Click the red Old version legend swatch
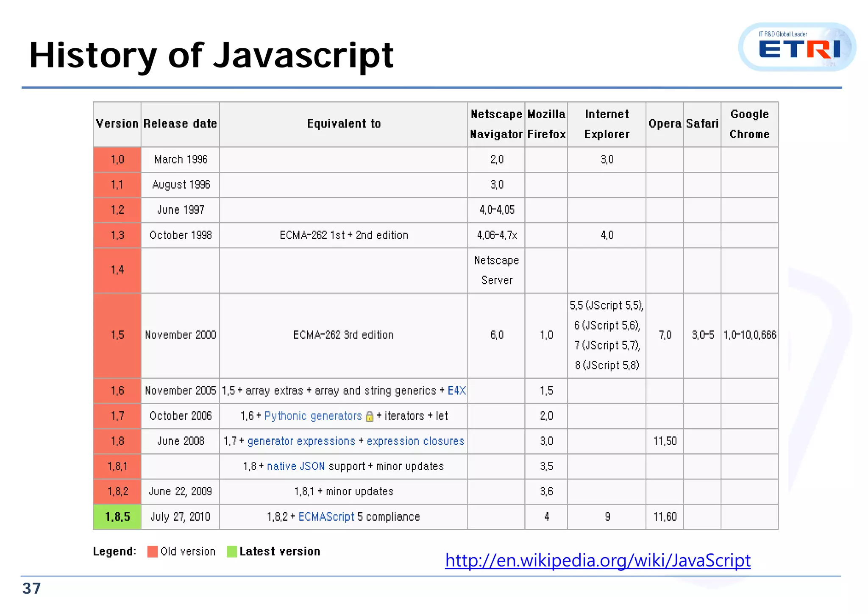The height and width of the screenshot is (614, 868). [152, 551]
